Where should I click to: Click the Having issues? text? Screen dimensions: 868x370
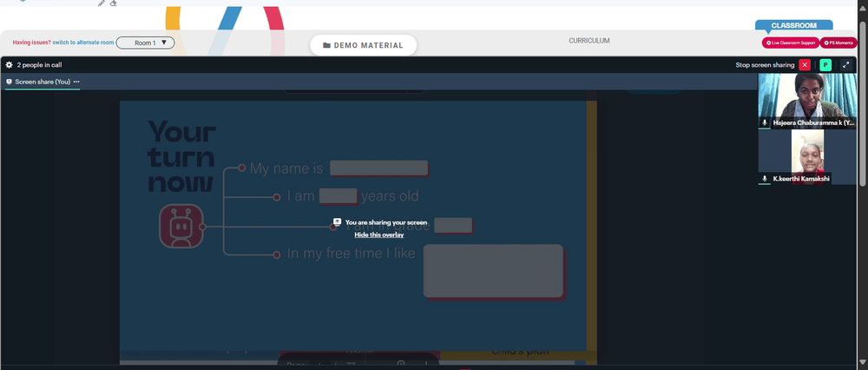pyautogui.click(x=31, y=43)
